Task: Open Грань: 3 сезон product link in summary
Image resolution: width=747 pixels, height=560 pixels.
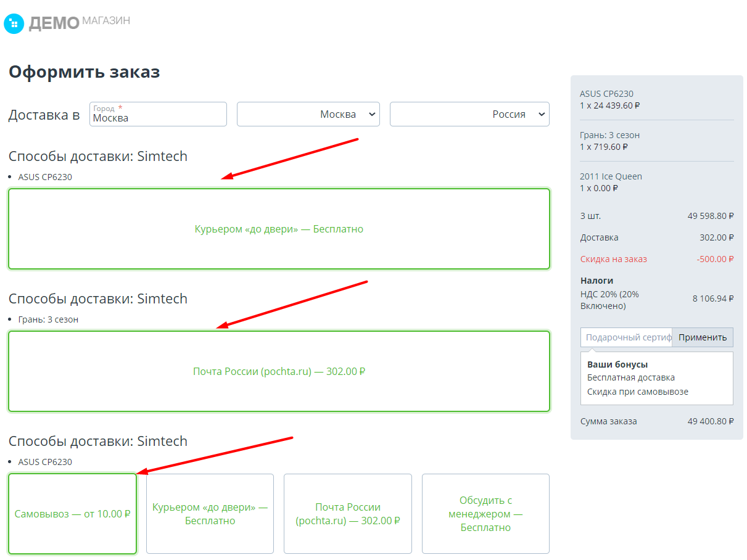Action: [609, 135]
